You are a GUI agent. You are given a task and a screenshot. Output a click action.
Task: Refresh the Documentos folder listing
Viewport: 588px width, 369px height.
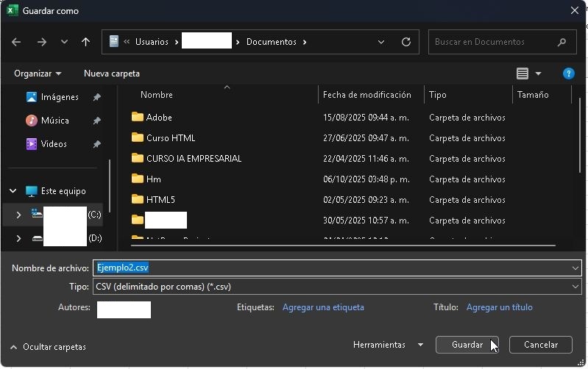pos(405,42)
